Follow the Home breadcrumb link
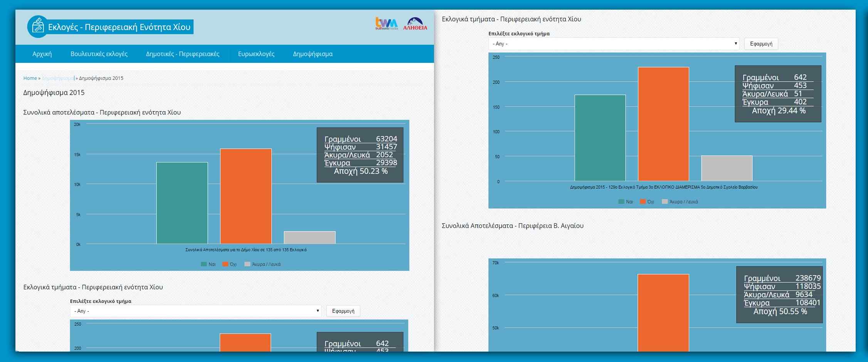868x362 pixels. pyautogui.click(x=30, y=78)
